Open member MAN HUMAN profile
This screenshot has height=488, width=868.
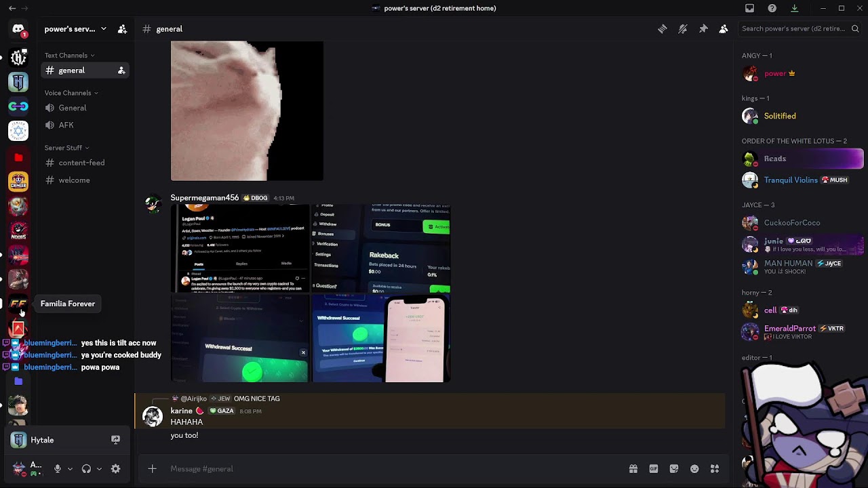click(802, 266)
